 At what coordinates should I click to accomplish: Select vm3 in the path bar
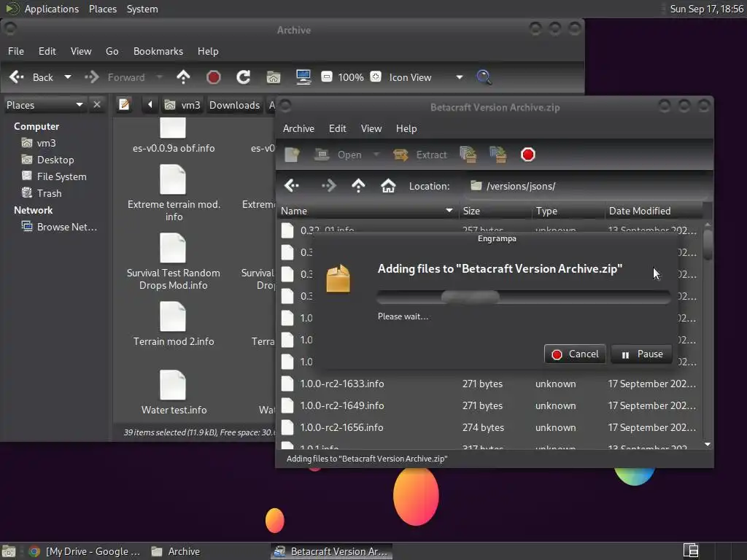point(182,105)
